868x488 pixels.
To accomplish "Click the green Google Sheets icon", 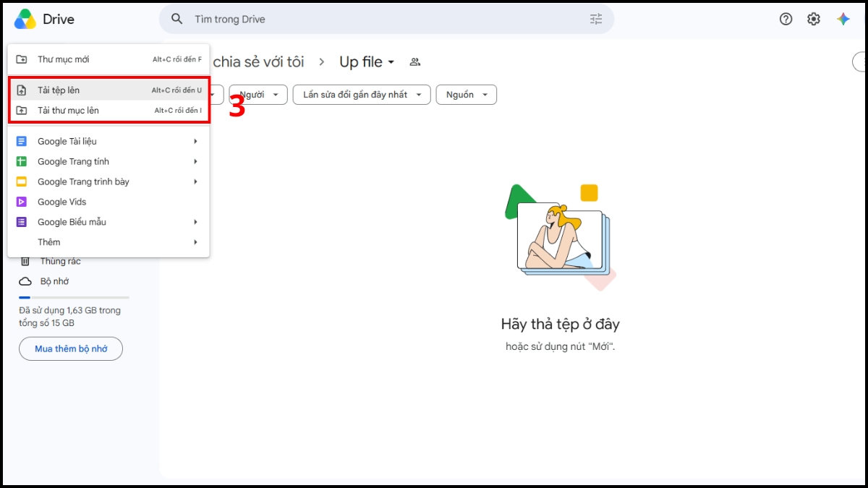I will point(22,162).
